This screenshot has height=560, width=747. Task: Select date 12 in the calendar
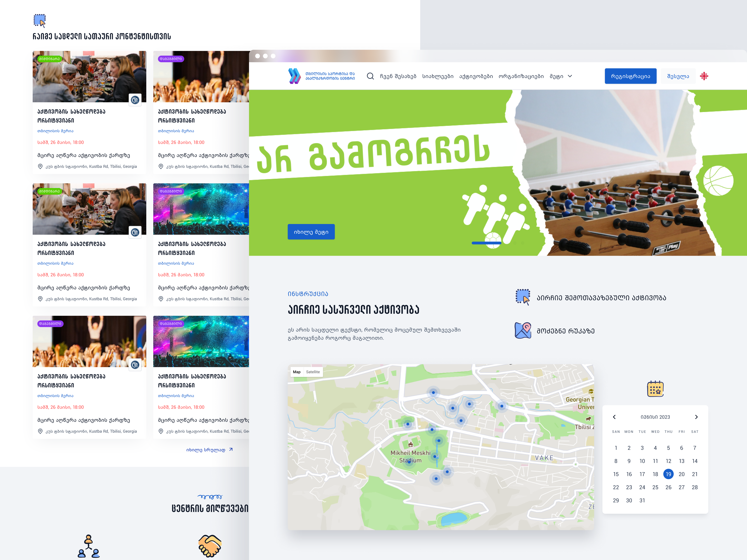pyautogui.click(x=668, y=461)
